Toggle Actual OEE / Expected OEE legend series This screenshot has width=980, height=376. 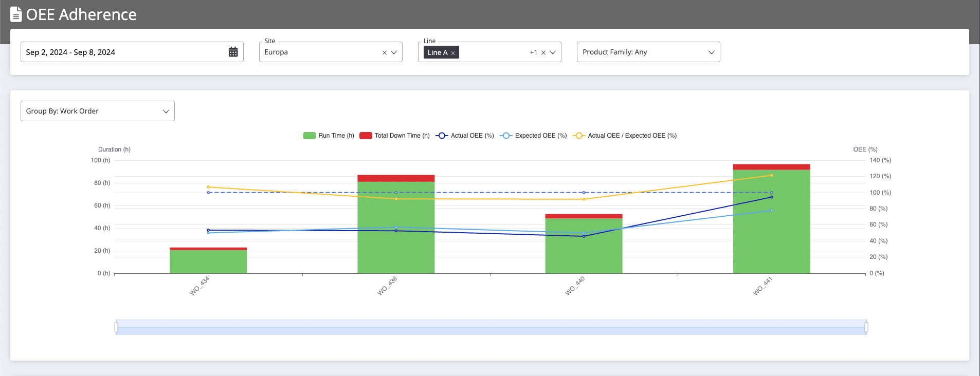coord(625,136)
